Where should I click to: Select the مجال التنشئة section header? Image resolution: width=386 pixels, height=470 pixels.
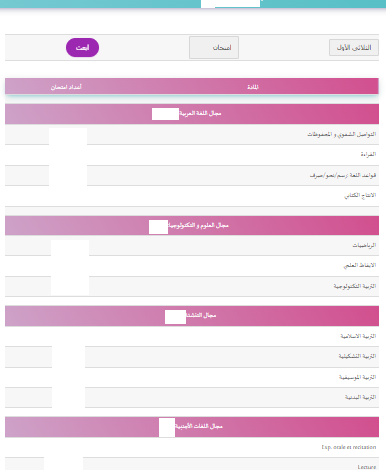tap(192, 315)
